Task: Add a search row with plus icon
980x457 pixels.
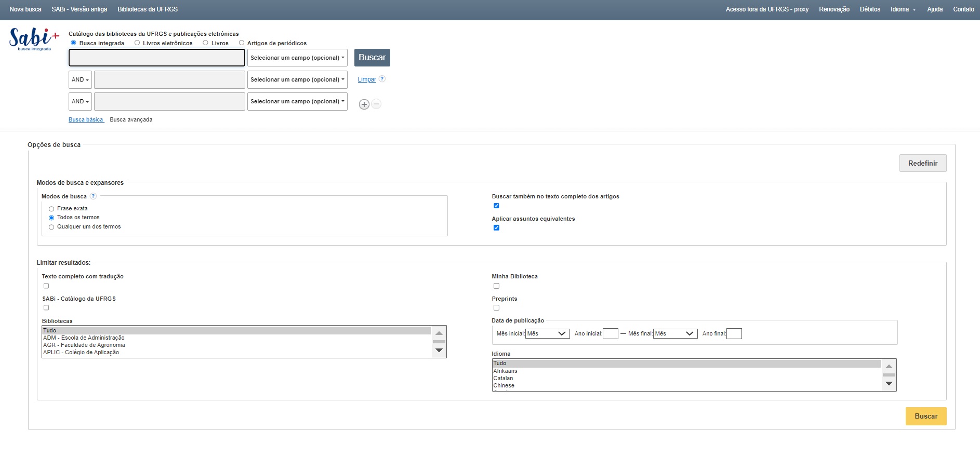Action: tap(364, 104)
